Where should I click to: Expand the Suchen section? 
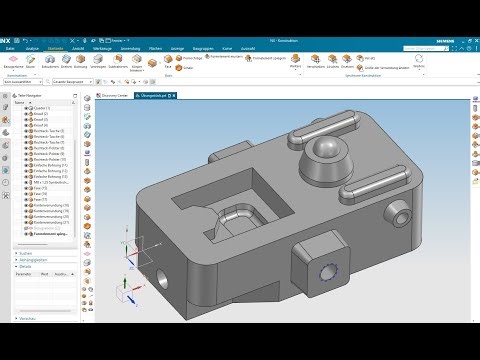click(17, 254)
